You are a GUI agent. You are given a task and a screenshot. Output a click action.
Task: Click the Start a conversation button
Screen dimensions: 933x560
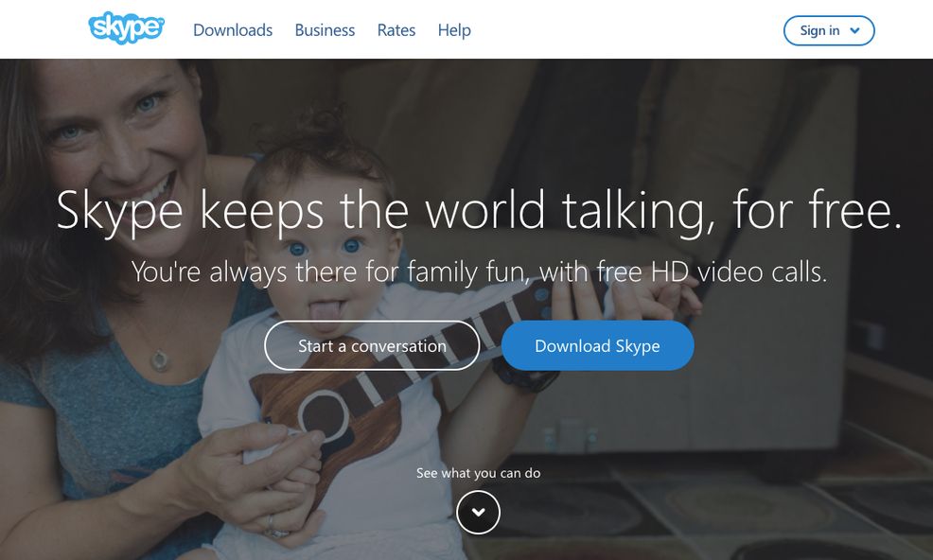(372, 346)
